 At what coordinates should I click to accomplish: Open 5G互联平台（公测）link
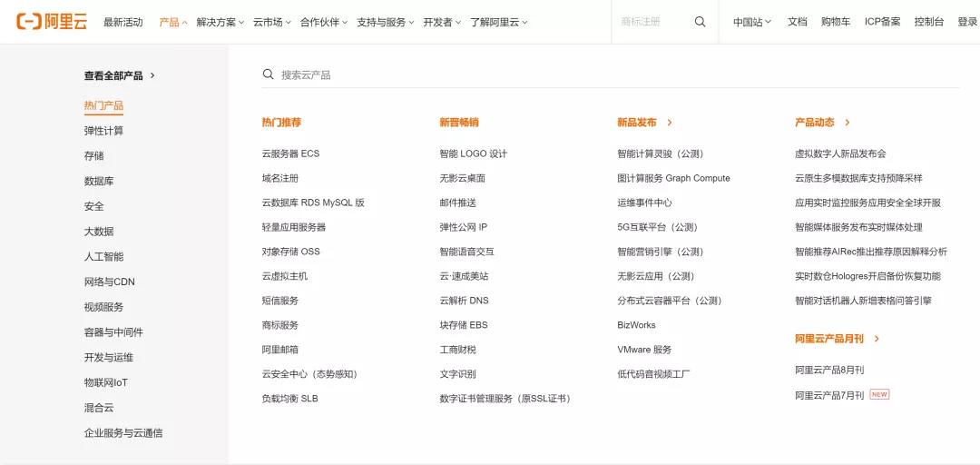pyautogui.click(x=658, y=227)
